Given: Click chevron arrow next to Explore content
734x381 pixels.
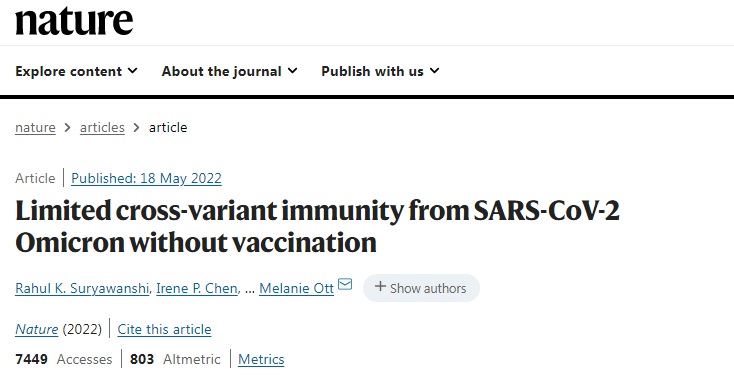Looking at the screenshot, I should (x=133, y=71).
